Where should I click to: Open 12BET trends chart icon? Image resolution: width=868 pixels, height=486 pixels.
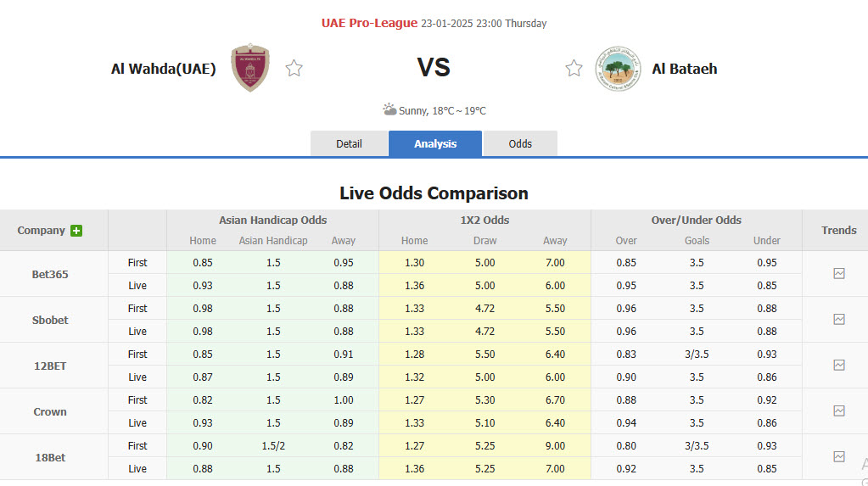coord(839,366)
